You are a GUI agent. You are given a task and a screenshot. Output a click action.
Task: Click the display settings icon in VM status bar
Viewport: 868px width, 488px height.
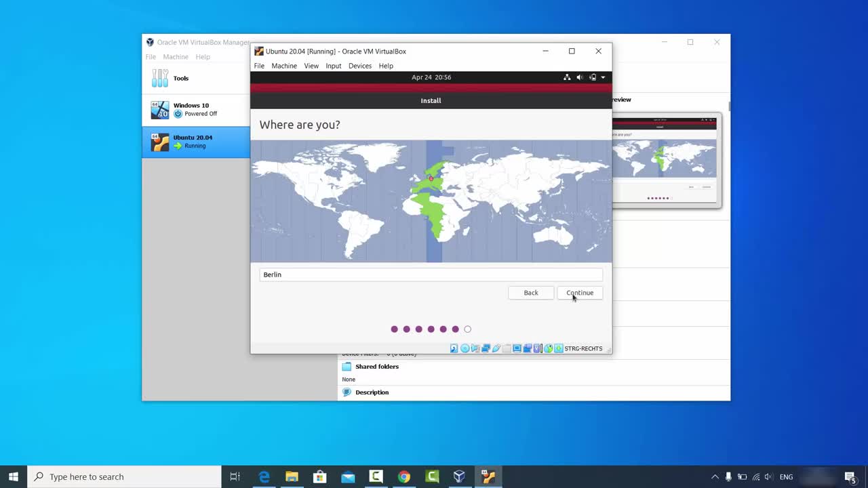pos(517,348)
